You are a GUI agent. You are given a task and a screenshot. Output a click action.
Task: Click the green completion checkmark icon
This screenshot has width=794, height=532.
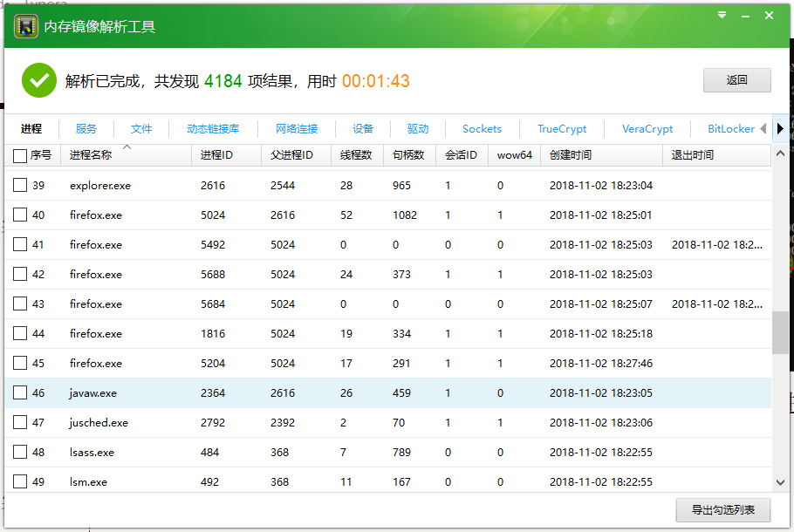click(x=39, y=80)
